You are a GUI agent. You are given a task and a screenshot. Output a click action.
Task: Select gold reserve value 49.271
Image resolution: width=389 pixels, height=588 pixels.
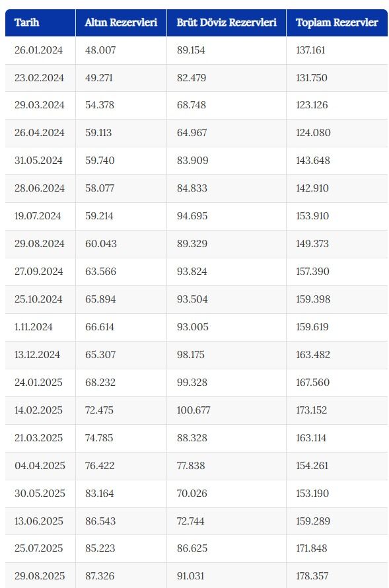(98, 78)
